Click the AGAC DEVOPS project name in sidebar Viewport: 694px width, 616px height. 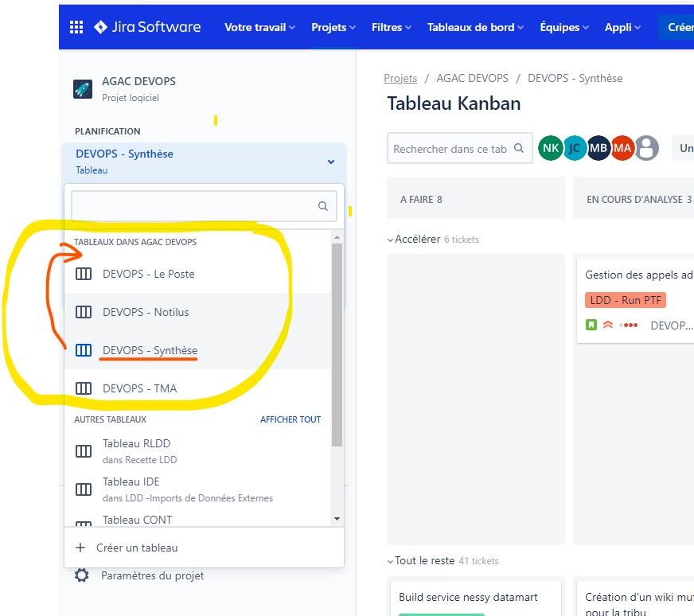click(138, 81)
